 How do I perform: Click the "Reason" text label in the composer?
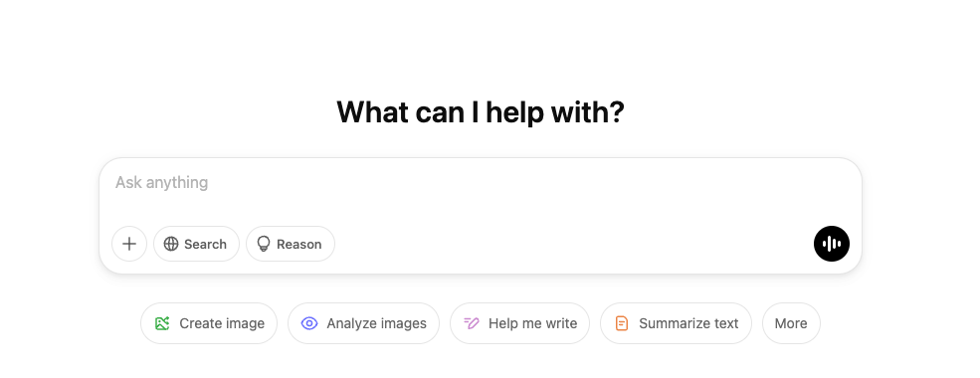click(298, 245)
